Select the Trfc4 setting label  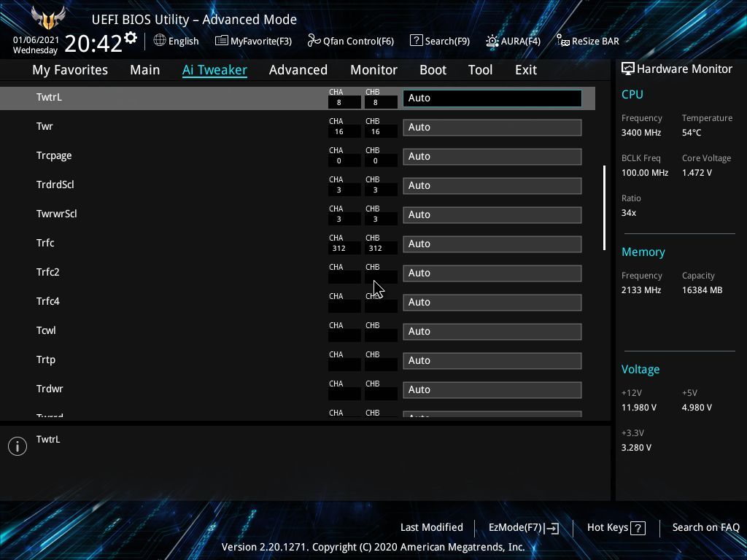point(47,301)
